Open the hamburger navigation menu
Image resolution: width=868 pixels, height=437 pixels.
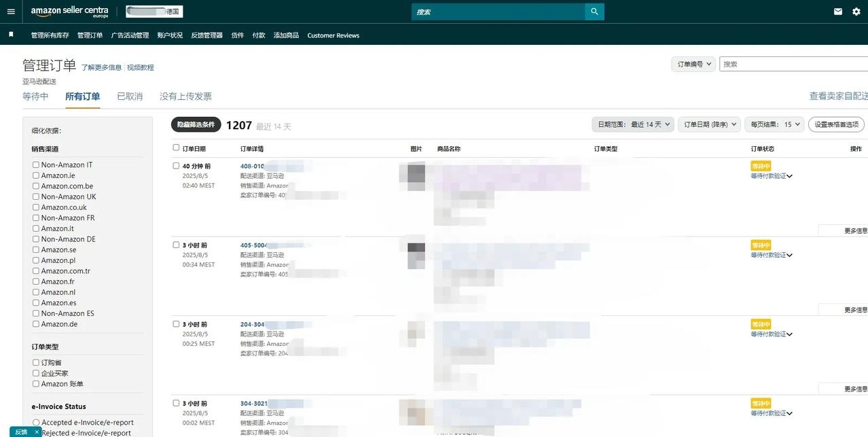11,12
